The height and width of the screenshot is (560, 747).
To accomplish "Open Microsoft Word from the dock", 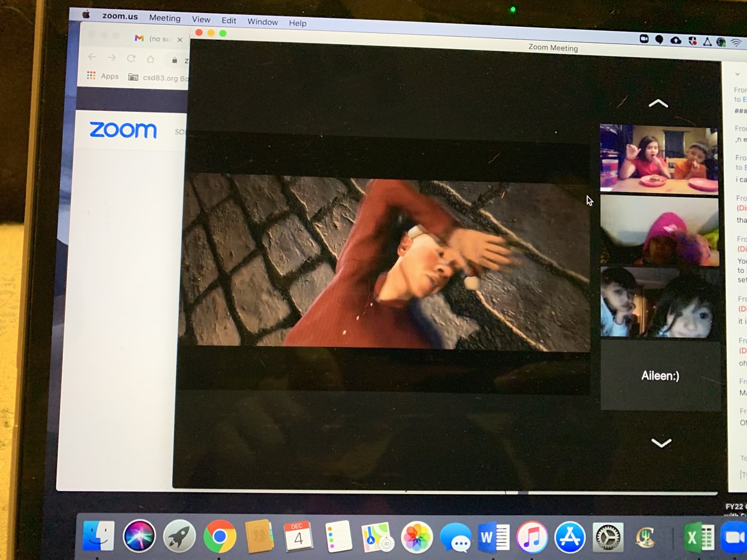I will click(x=494, y=537).
